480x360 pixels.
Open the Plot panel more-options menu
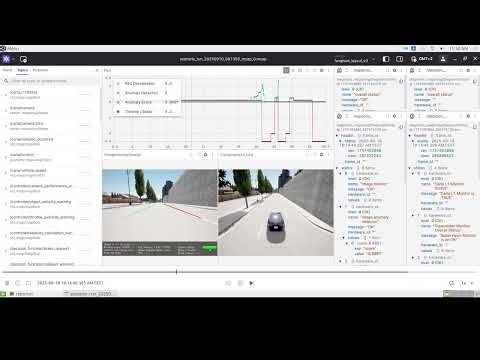click(329, 70)
